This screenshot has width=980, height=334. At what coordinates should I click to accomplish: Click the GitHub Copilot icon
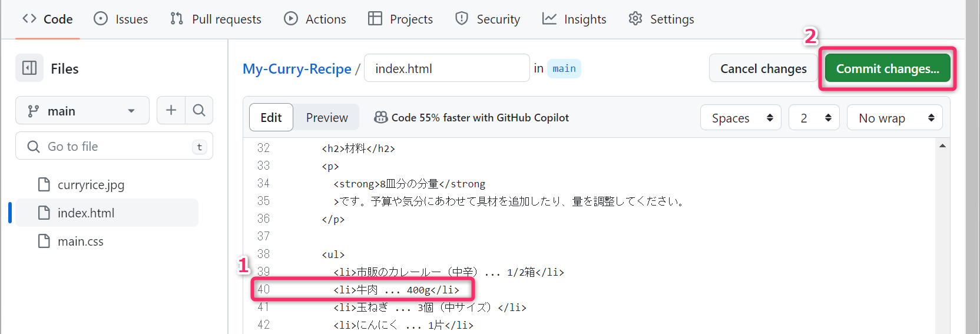tap(381, 117)
